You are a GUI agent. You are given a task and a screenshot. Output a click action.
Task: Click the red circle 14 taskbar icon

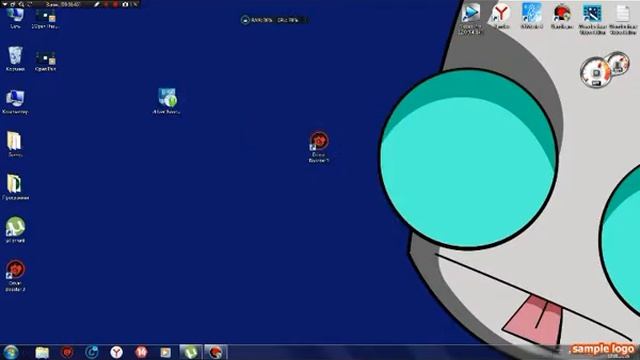click(x=141, y=352)
